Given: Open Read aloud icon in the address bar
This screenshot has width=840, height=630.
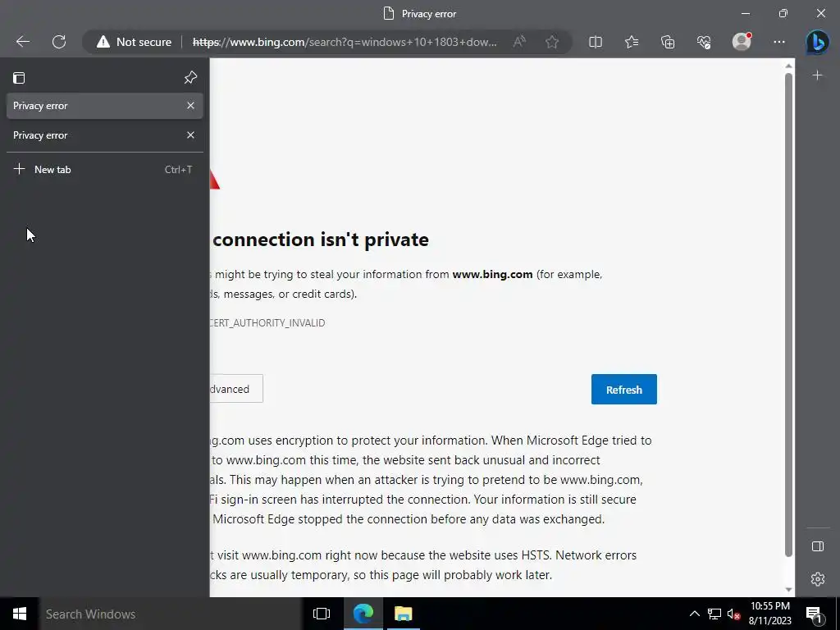Looking at the screenshot, I should pos(519,42).
